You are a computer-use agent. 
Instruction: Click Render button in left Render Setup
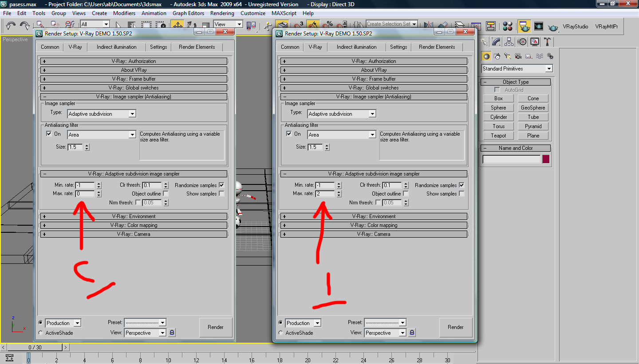click(x=216, y=327)
